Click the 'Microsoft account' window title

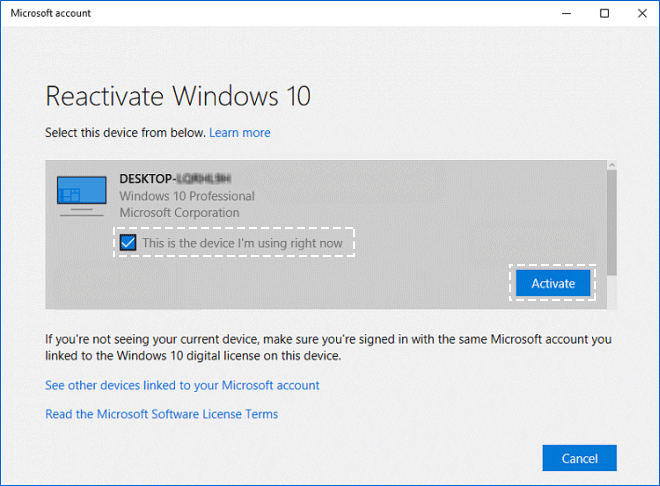[x=51, y=13]
